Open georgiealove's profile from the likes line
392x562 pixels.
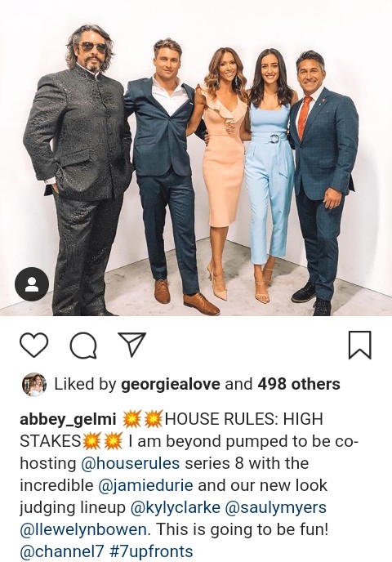171,384
